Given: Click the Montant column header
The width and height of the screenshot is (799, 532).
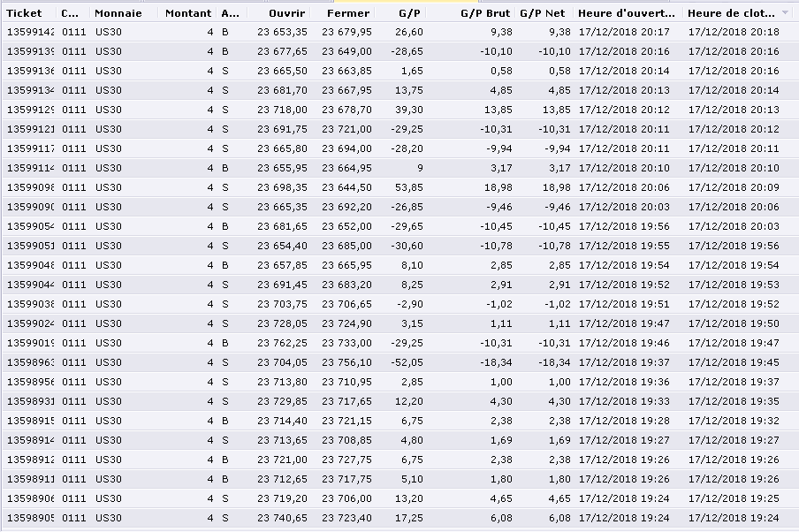Looking at the screenshot, I should pyautogui.click(x=187, y=13).
